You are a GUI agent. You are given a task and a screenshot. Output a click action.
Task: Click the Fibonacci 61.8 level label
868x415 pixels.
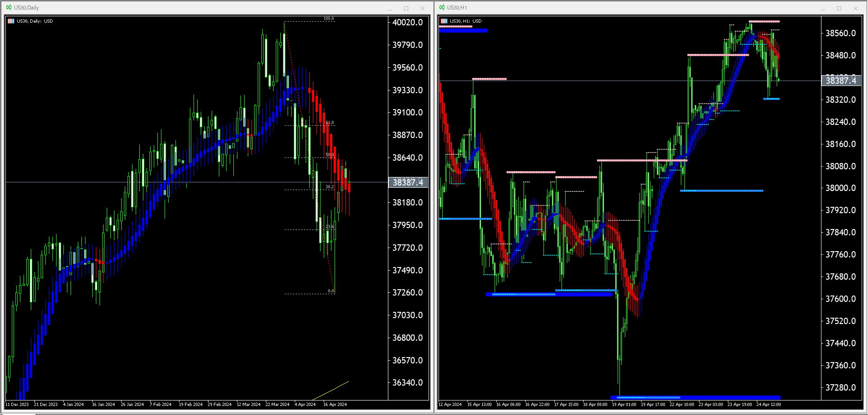point(330,123)
